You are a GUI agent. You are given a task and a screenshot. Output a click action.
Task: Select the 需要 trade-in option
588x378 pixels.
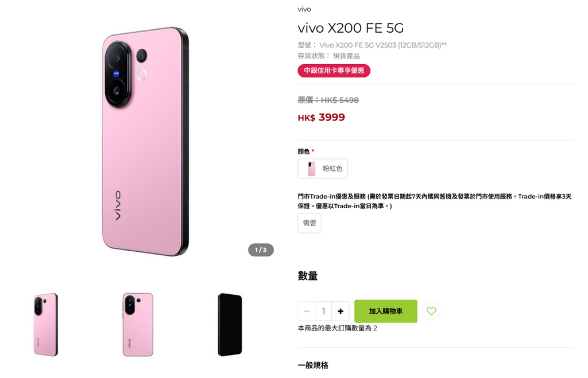(x=310, y=223)
